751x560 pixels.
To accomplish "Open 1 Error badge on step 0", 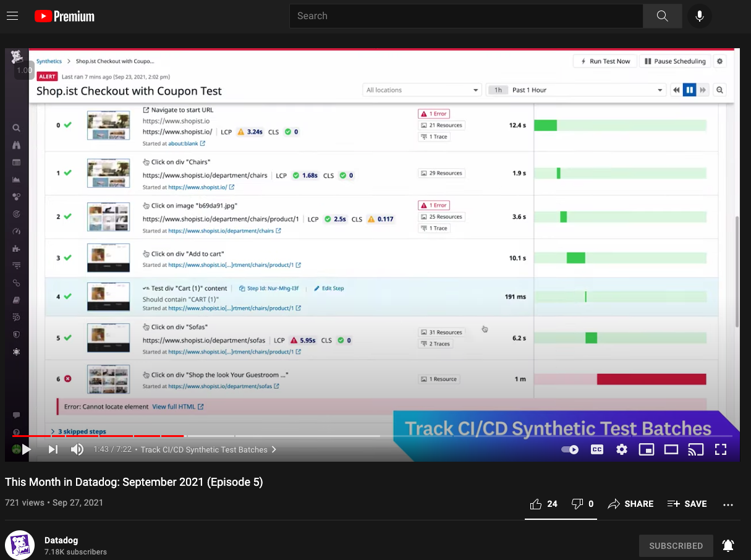I will [433, 114].
